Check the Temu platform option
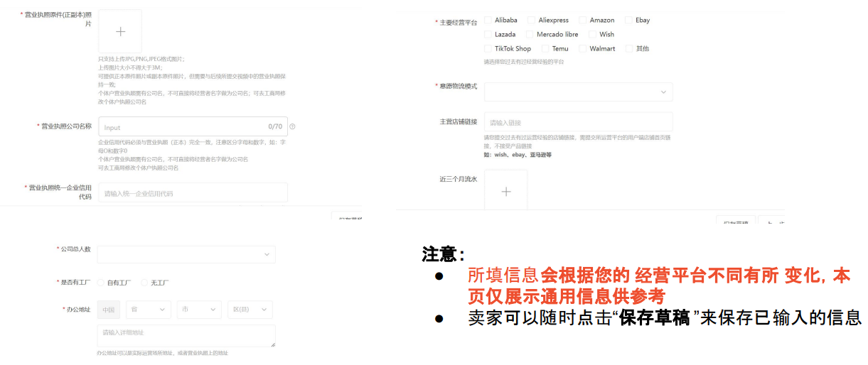The width and height of the screenshot is (868, 365). tap(545, 48)
